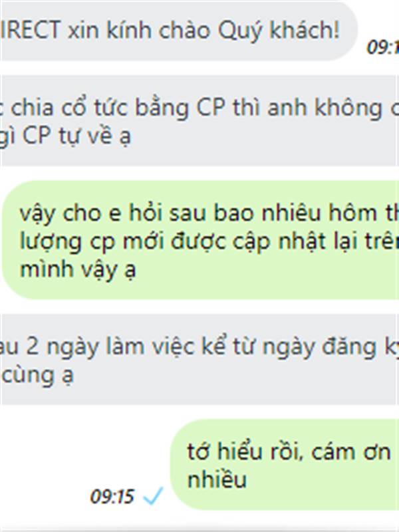
Task: Click the words 'Quý khách!' in greeting
Action: (279, 31)
